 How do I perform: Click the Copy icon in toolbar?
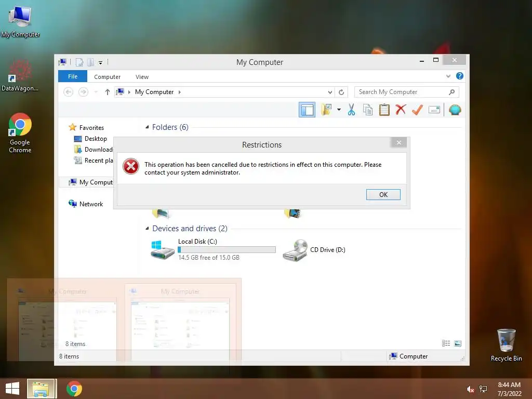pos(368,110)
